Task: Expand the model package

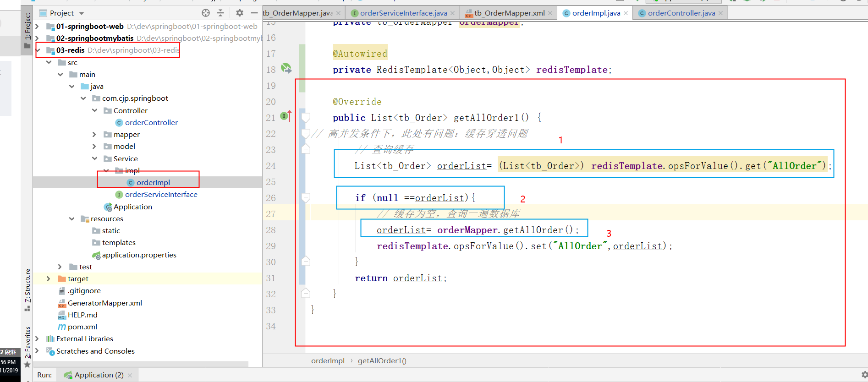Action: coord(95,147)
